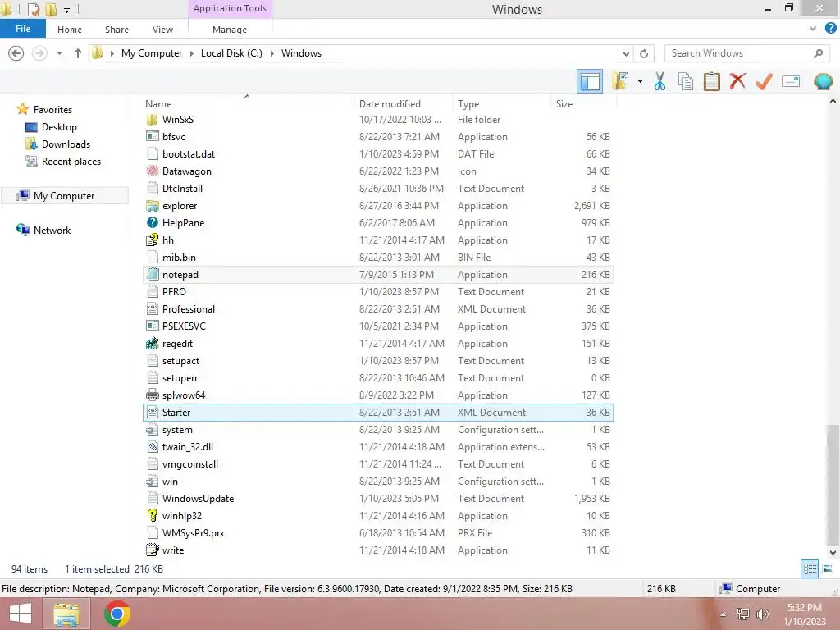Select the WinSxS folder icon
Viewport: 840px width, 630px height.
tap(152, 120)
